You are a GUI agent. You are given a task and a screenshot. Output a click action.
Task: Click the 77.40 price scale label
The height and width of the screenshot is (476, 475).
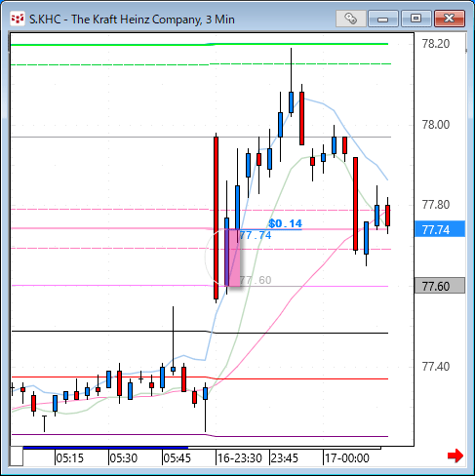point(436,367)
